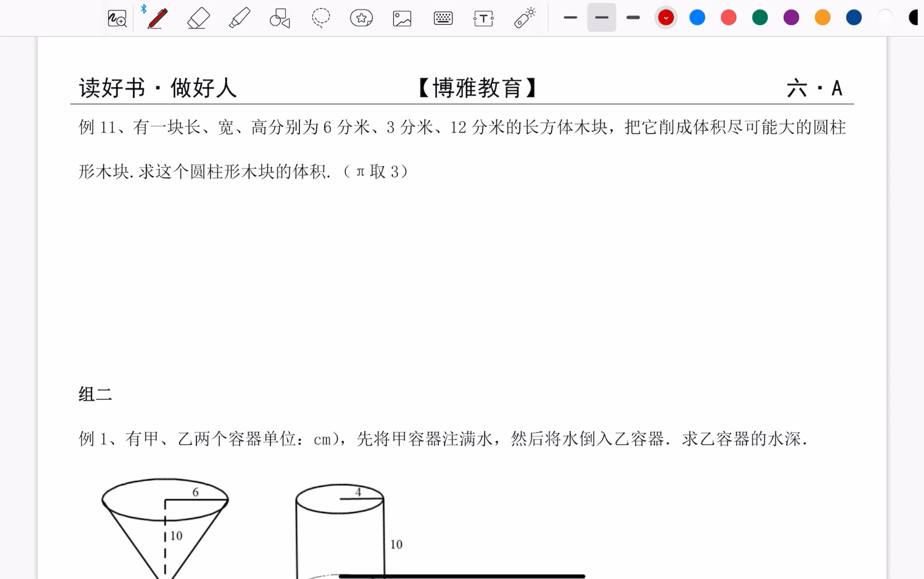This screenshot has height=579, width=924.
Task: Click the cylinder diagram figure
Action: [x=340, y=531]
